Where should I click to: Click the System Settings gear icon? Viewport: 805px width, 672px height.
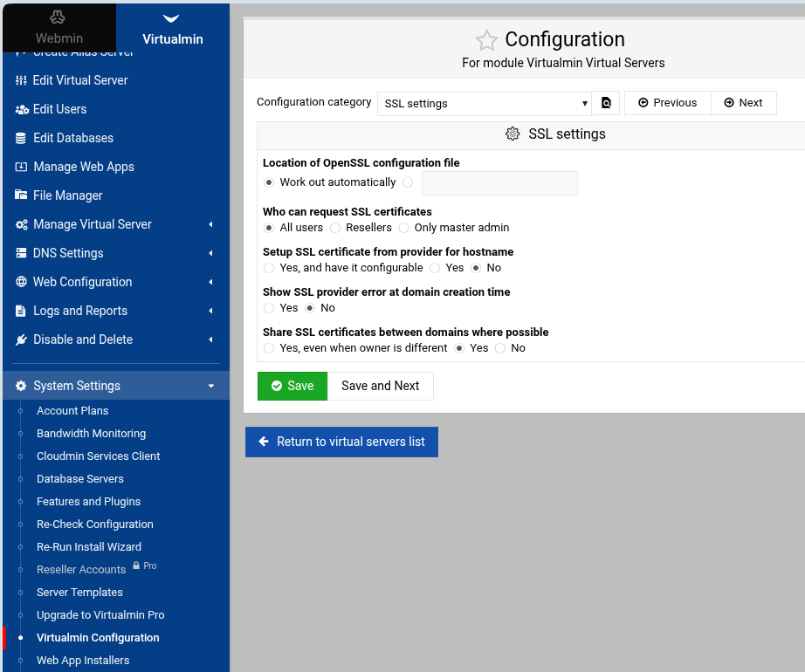click(x=22, y=386)
